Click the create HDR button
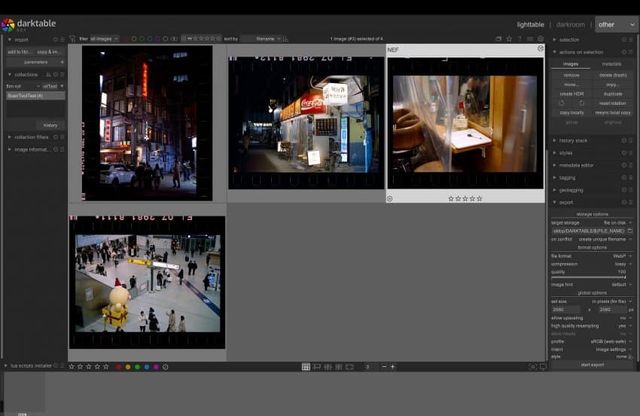The height and width of the screenshot is (416, 640). pos(571,93)
